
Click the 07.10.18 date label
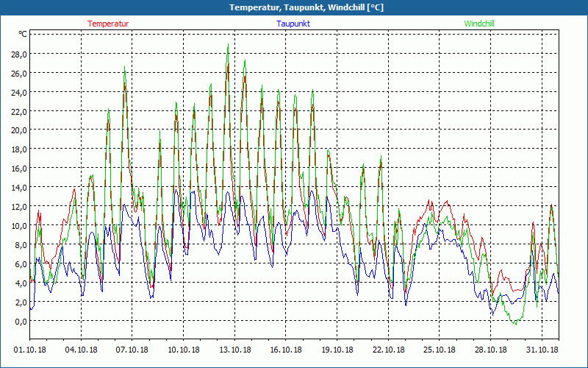pos(132,350)
